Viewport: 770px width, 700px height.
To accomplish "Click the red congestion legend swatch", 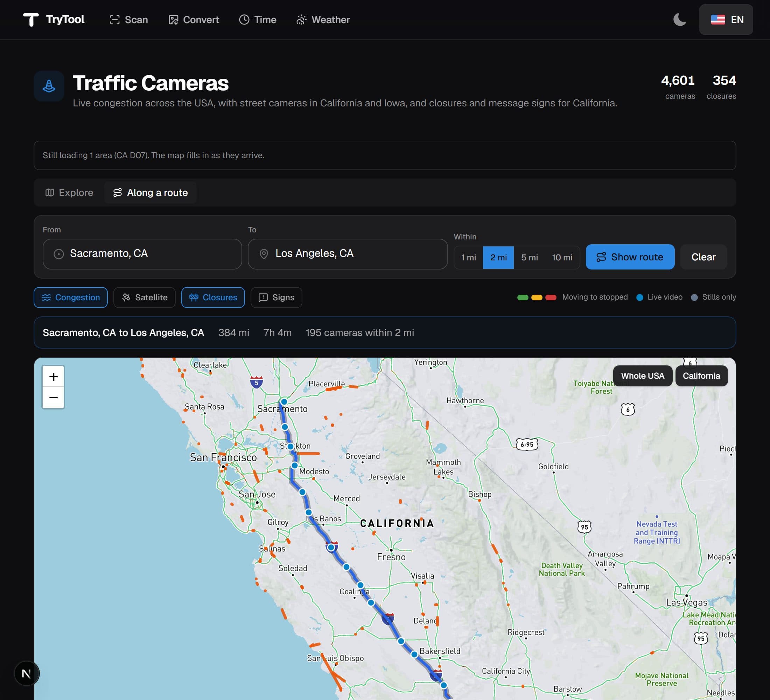I will (x=551, y=297).
